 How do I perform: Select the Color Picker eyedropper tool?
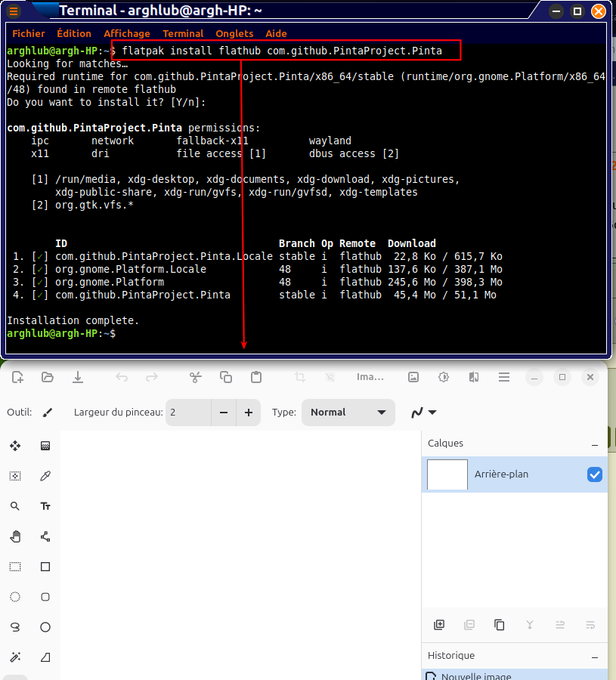45,476
